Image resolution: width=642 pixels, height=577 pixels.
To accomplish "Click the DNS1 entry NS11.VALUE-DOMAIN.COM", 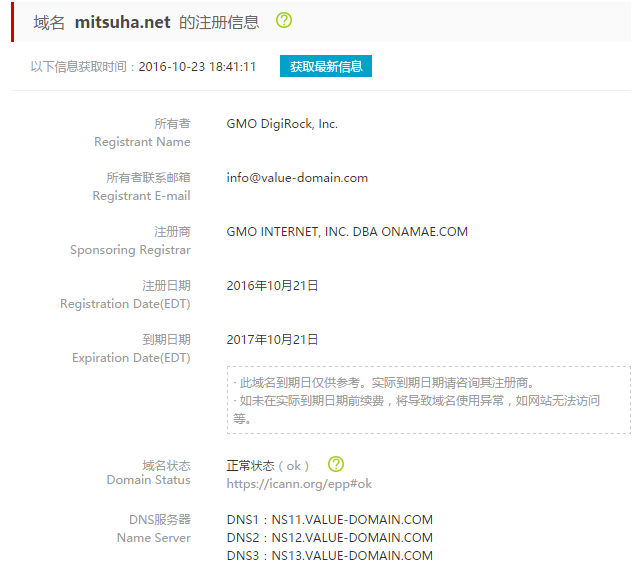I will 329,520.
